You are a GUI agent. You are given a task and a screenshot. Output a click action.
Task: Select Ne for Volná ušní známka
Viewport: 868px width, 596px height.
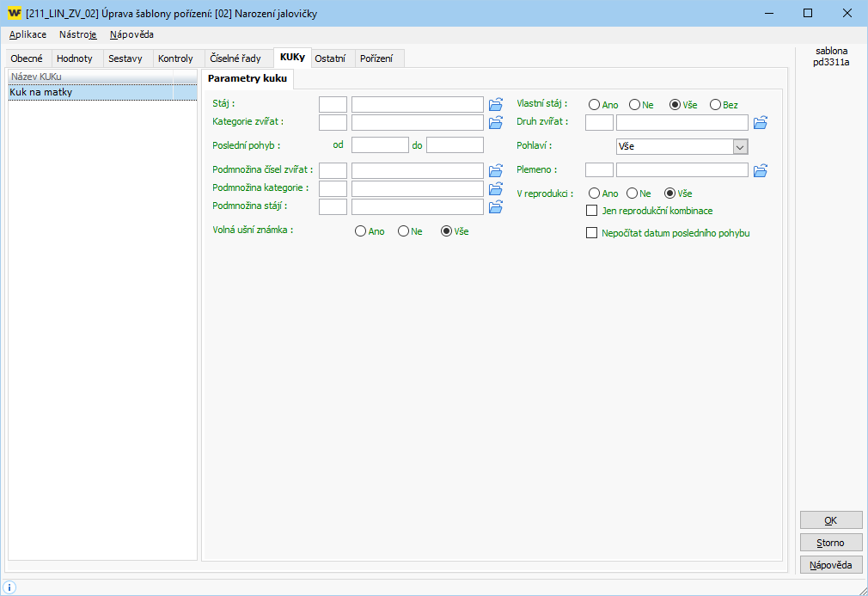403,232
